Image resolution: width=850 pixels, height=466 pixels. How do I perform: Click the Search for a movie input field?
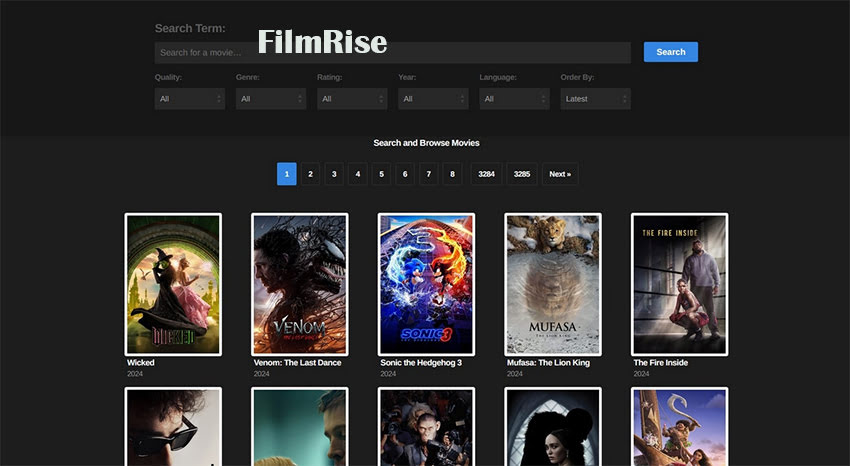[392, 53]
